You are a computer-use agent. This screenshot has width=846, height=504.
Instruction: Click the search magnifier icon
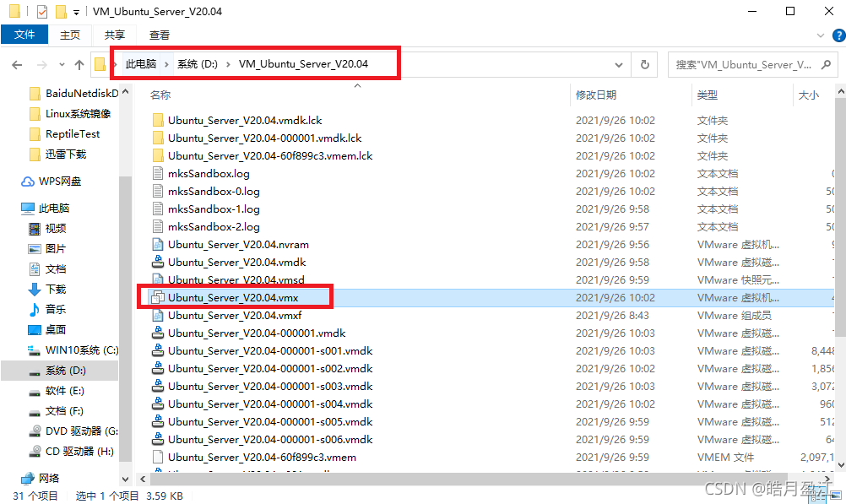(826, 65)
